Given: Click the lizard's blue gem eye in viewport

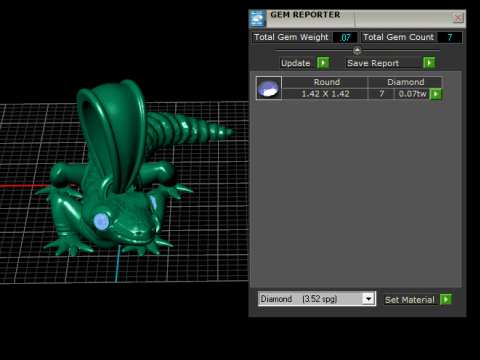Looking at the screenshot, I should pos(101,221).
